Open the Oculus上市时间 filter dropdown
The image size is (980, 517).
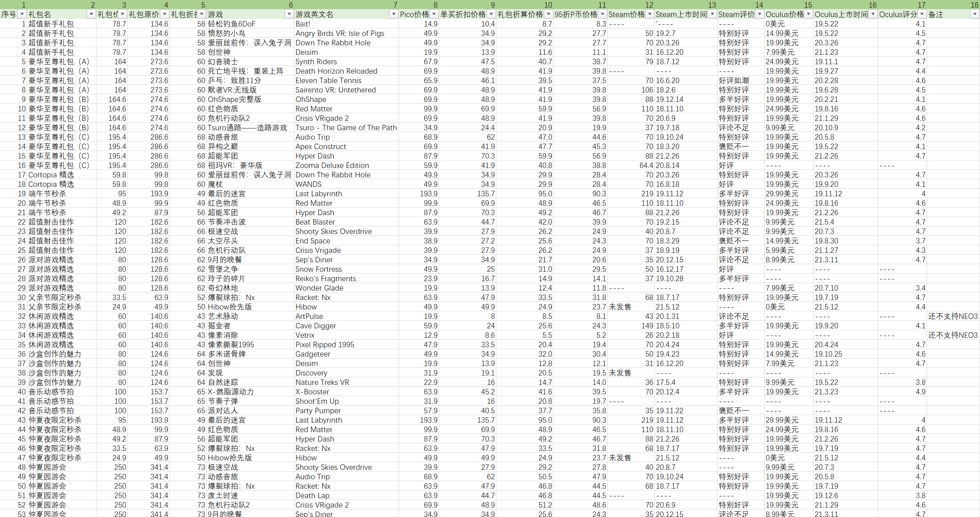(873, 14)
